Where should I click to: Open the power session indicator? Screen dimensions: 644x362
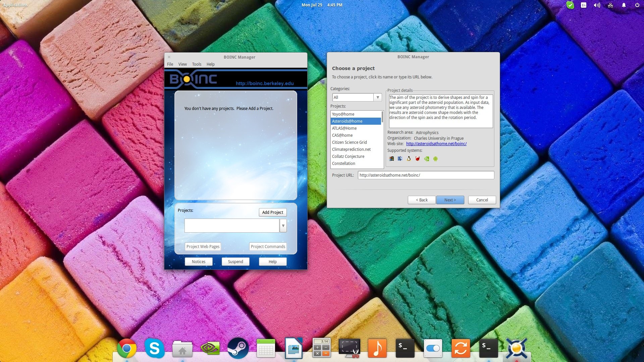pyautogui.click(x=637, y=5)
